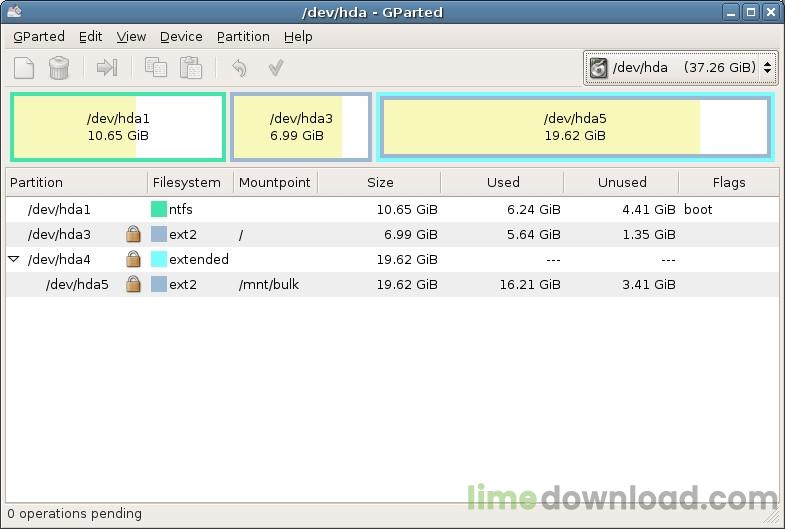785x529 pixels.
Task: Collapse the /dev/hda4 extended partition tree
Action: coord(14,259)
